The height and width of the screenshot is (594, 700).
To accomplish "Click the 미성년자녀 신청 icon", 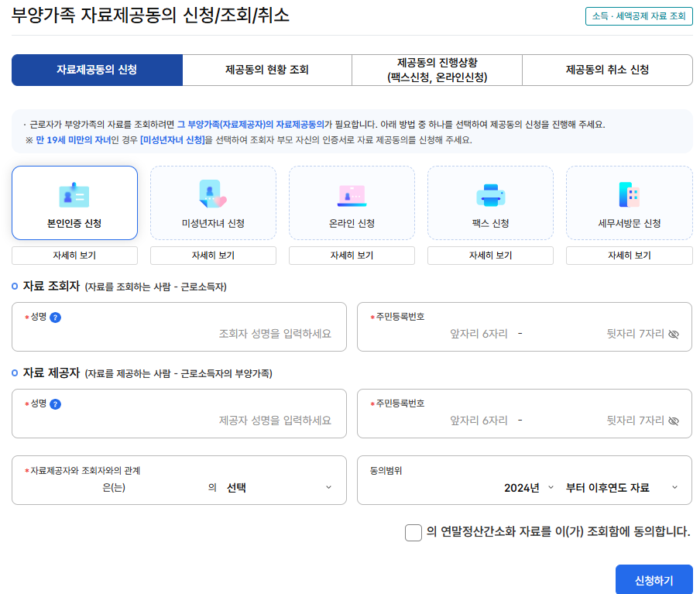I will (212, 194).
